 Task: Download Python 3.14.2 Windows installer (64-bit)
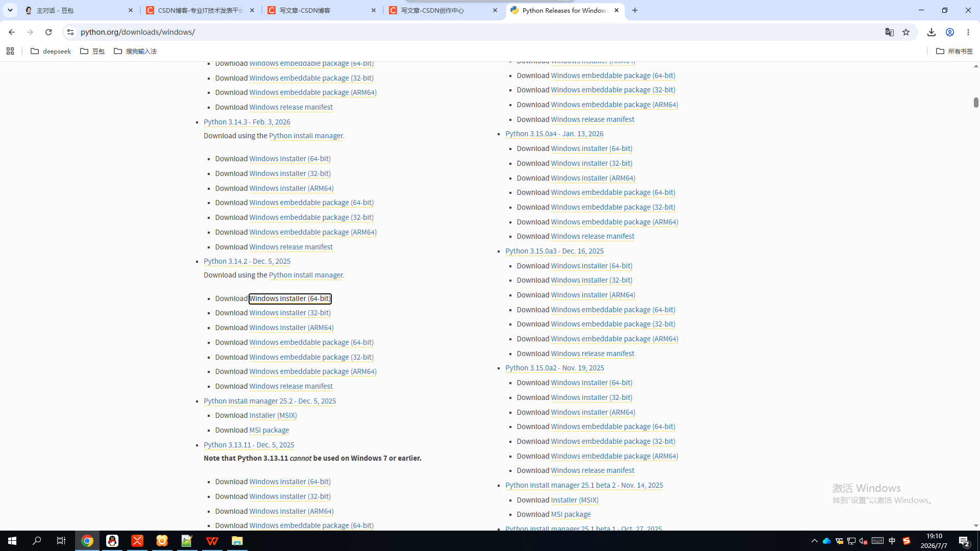pyautogui.click(x=290, y=298)
